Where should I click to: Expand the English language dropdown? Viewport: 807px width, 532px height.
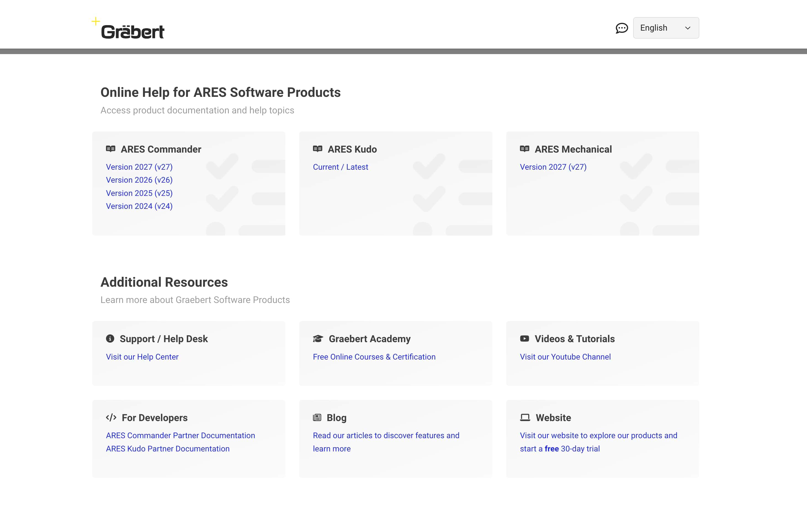click(x=665, y=28)
